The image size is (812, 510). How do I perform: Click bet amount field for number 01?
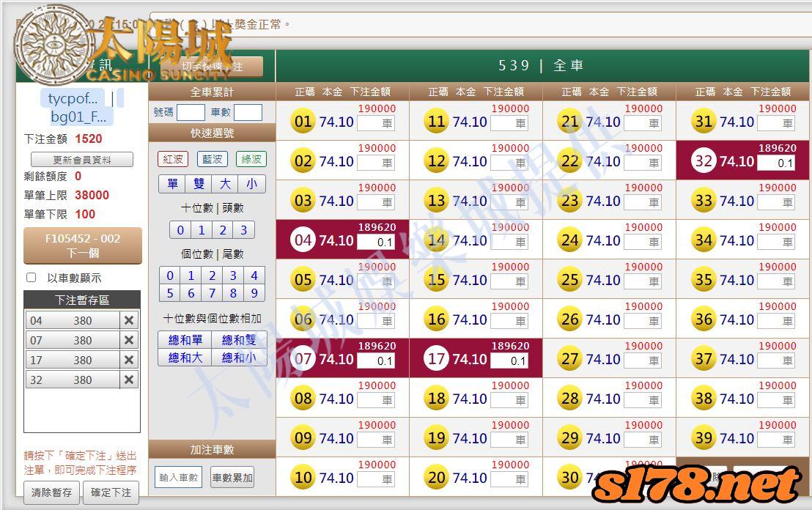376,123
